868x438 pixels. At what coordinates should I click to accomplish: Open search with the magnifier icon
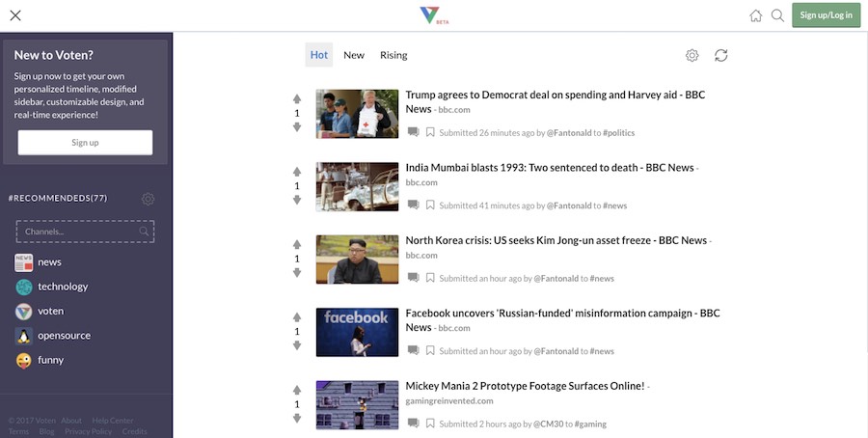pos(777,15)
